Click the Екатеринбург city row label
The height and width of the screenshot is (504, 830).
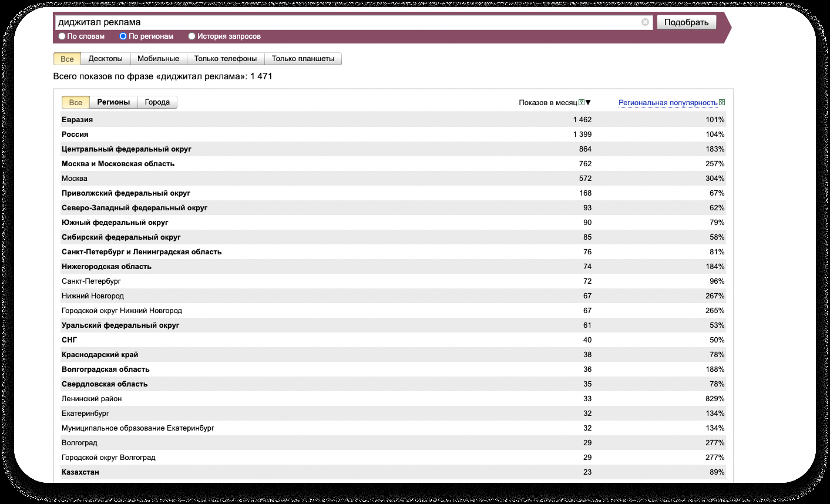click(85, 414)
